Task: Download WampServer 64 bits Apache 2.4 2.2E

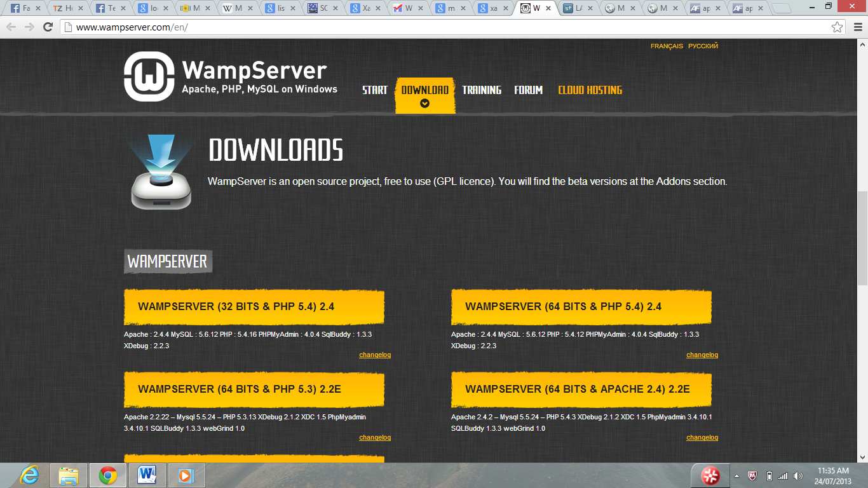Action: tap(581, 389)
